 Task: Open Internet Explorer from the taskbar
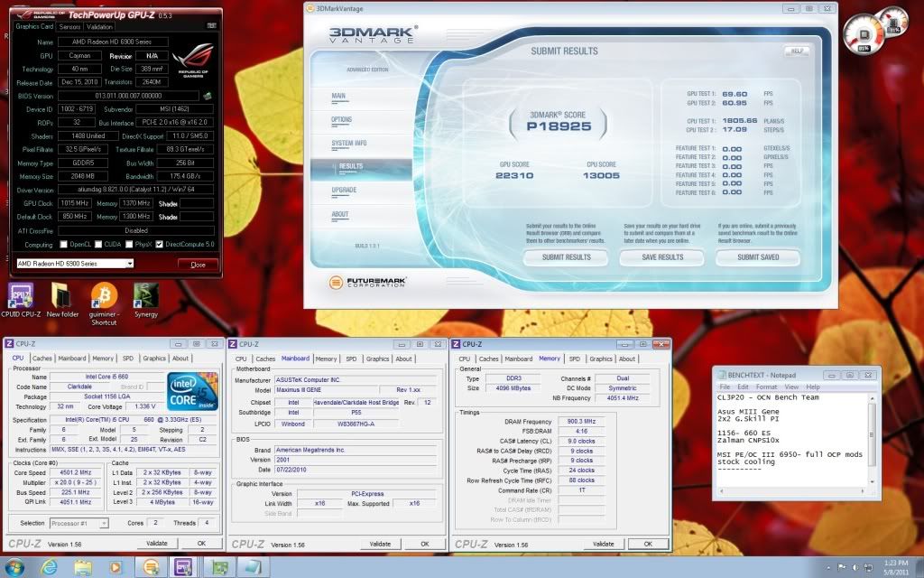pos(49,566)
